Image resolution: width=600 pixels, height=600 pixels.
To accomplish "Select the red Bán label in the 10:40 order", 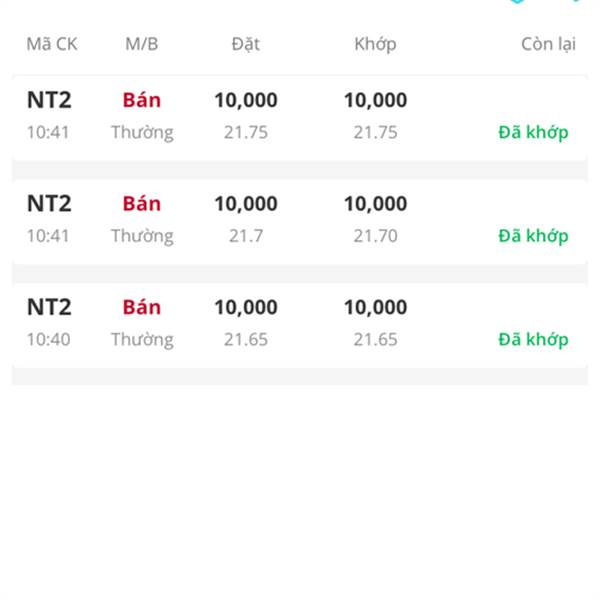I will pos(142,307).
